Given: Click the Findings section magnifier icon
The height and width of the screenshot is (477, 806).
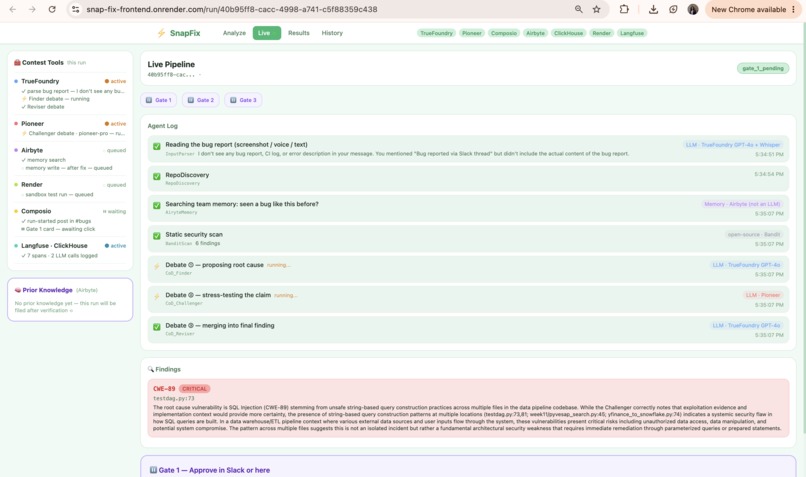Looking at the screenshot, I should click(151, 369).
